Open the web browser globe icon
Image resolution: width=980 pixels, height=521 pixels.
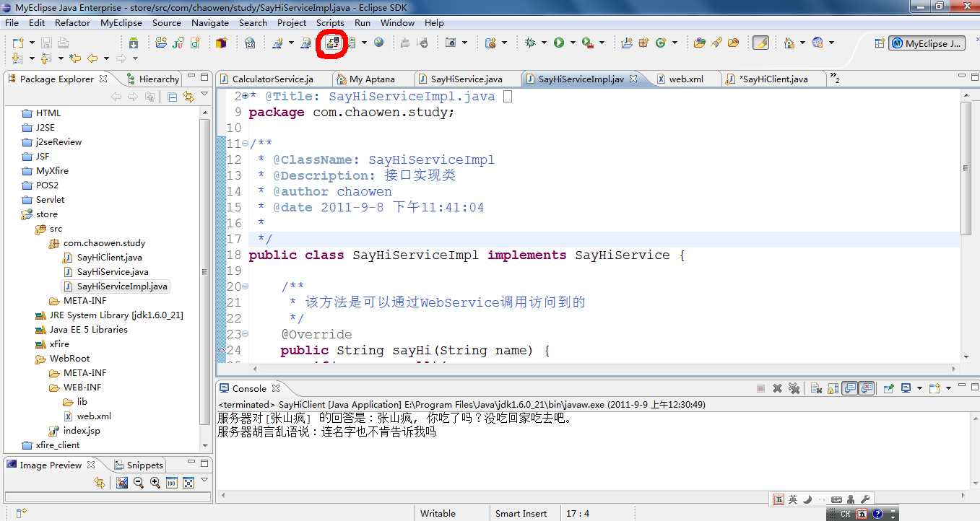[378, 43]
